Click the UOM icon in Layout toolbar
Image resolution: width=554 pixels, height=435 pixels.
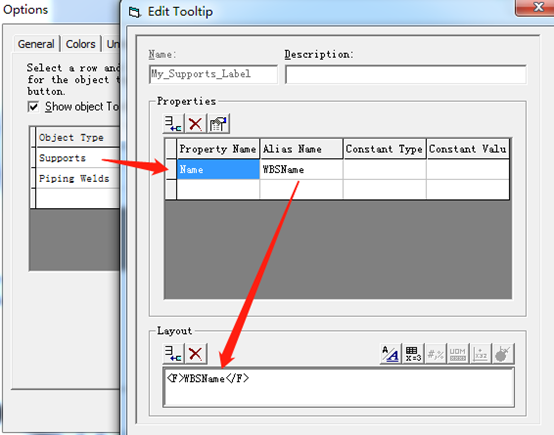coord(458,353)
